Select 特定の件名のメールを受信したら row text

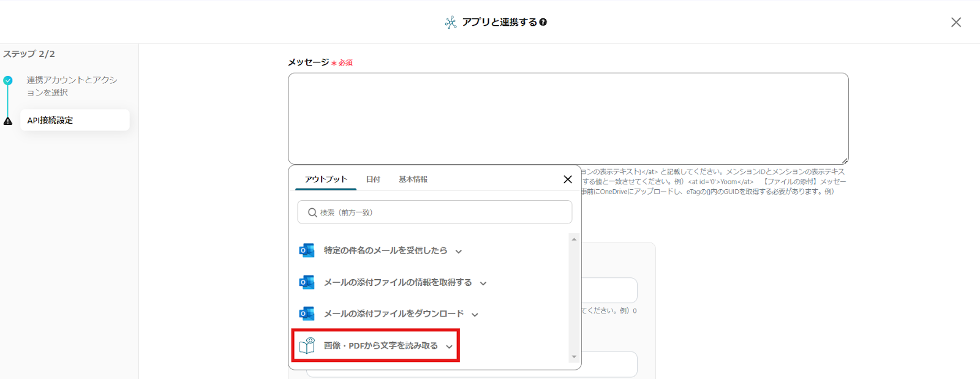[385, 250]
